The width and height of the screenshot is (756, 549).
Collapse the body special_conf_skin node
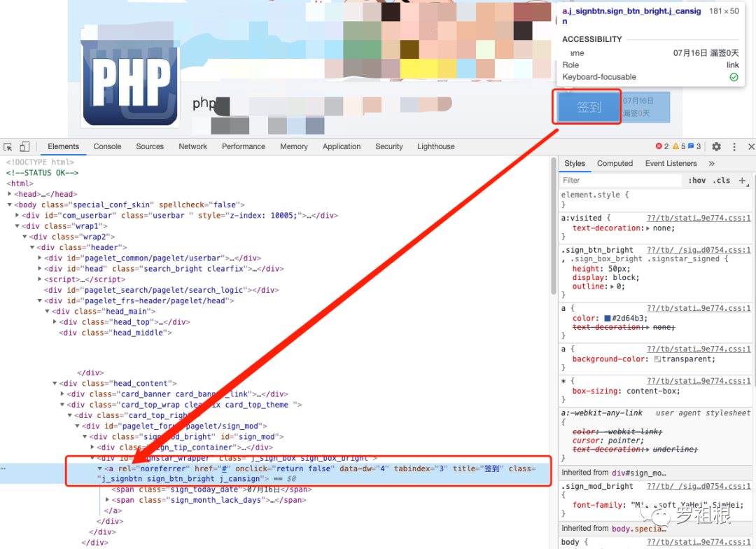[x=10, y=204]
